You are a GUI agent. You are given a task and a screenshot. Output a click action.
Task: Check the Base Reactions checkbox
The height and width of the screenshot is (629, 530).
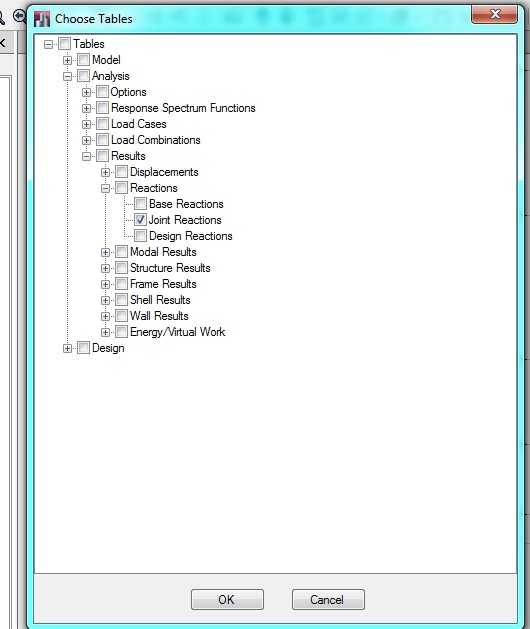(x=140, y=204)
